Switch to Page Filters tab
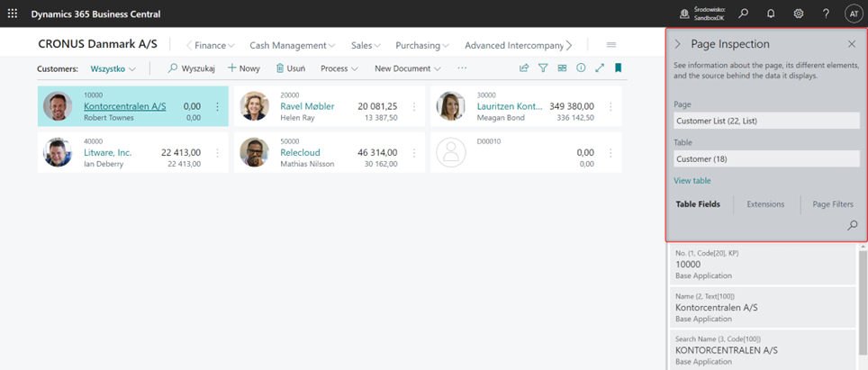 pyautogui.click(x=833, y=204)
